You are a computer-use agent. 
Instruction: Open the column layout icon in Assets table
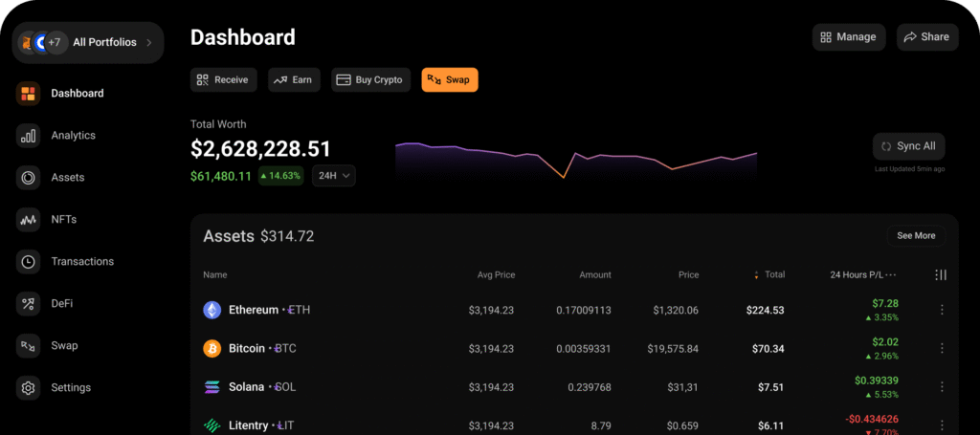click(941, 274)
